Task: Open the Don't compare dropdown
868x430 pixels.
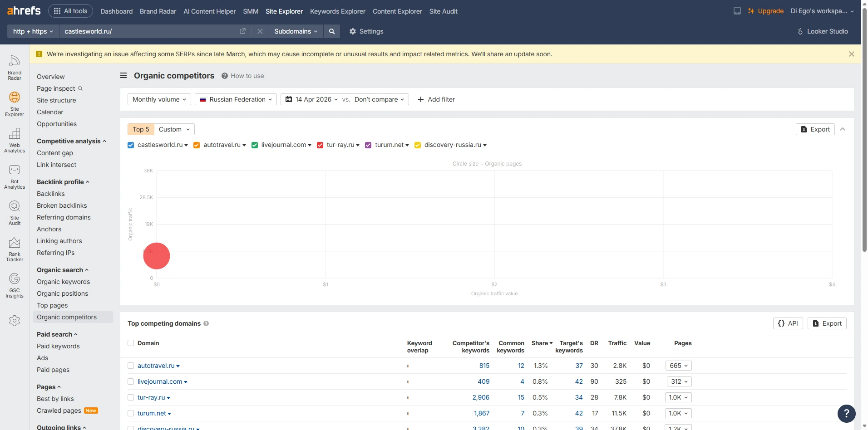Action: click(x=379, y=99)
